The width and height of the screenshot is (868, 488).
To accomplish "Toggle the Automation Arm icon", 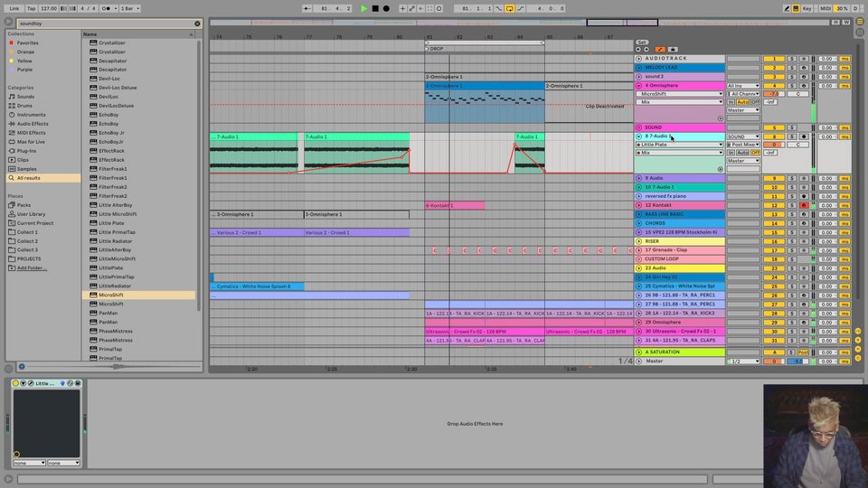I will [x=412, y=8].
